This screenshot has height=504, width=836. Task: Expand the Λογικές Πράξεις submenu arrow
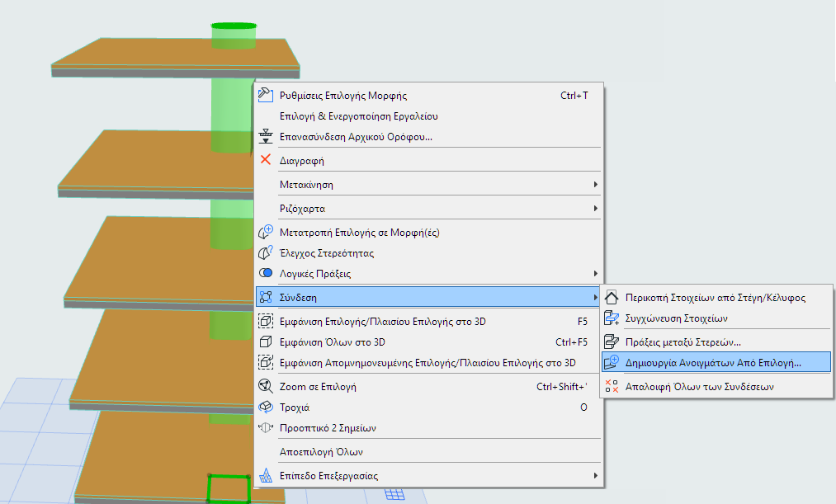596,273
